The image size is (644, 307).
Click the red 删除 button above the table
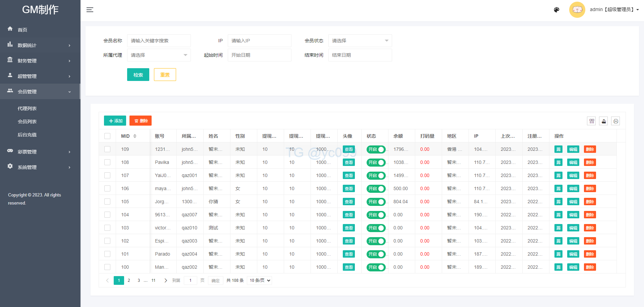(x=141, y=121)
